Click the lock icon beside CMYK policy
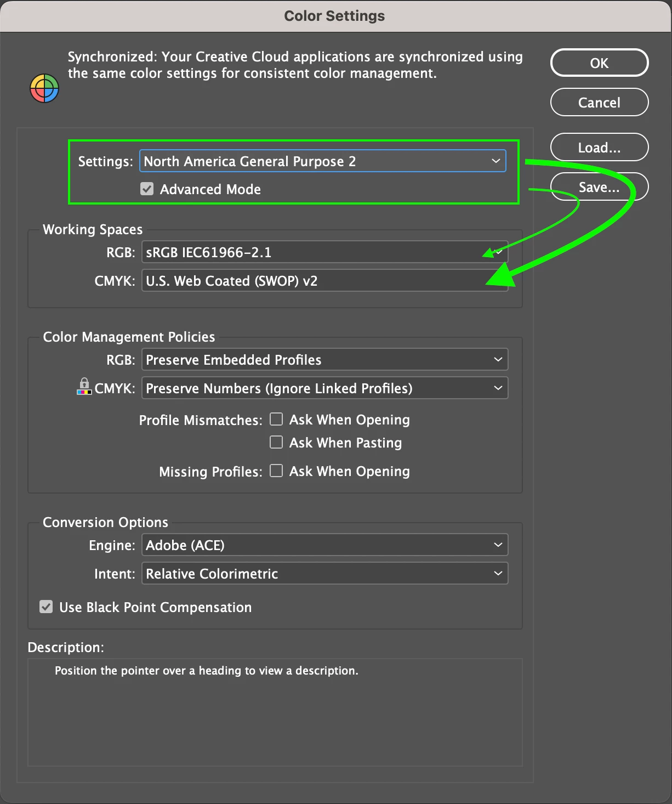 84,386
